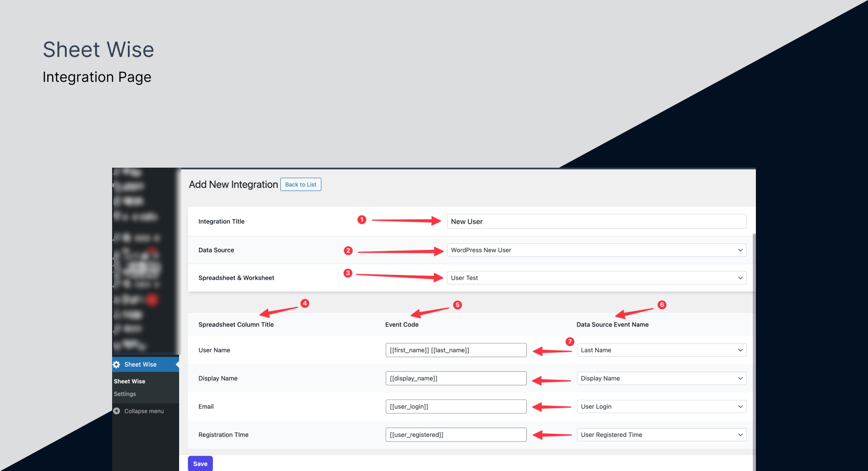This screenshot has height=471, width=868.
Task: Click the Data Source Event Name header
Action: (612, 325)
